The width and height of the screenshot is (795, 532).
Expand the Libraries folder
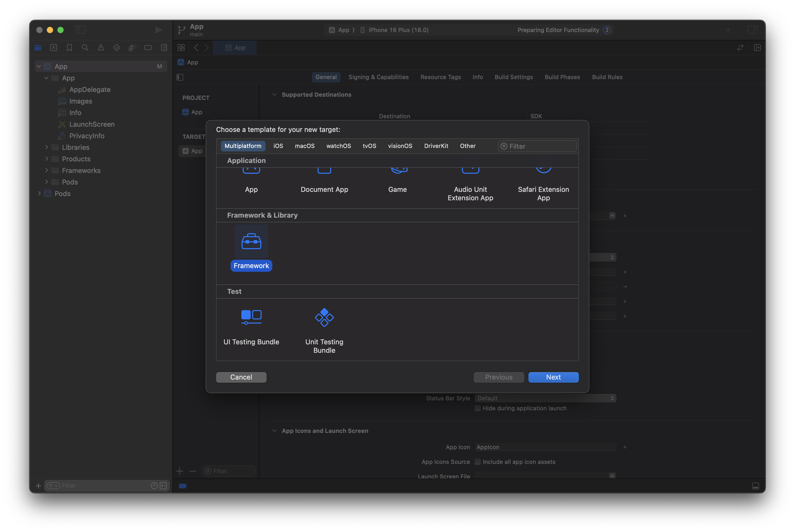pyautogui.click(x=47, y=147)
